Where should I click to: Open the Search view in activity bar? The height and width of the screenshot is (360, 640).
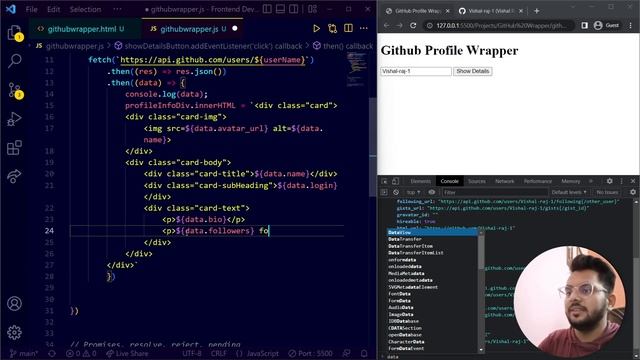pyautogui.click(x=14, y=61)
